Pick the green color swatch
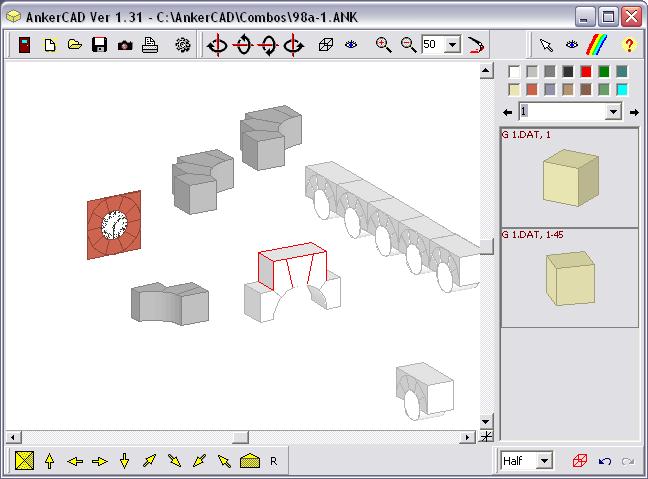The image size is (648, 479). coord(604,72)
